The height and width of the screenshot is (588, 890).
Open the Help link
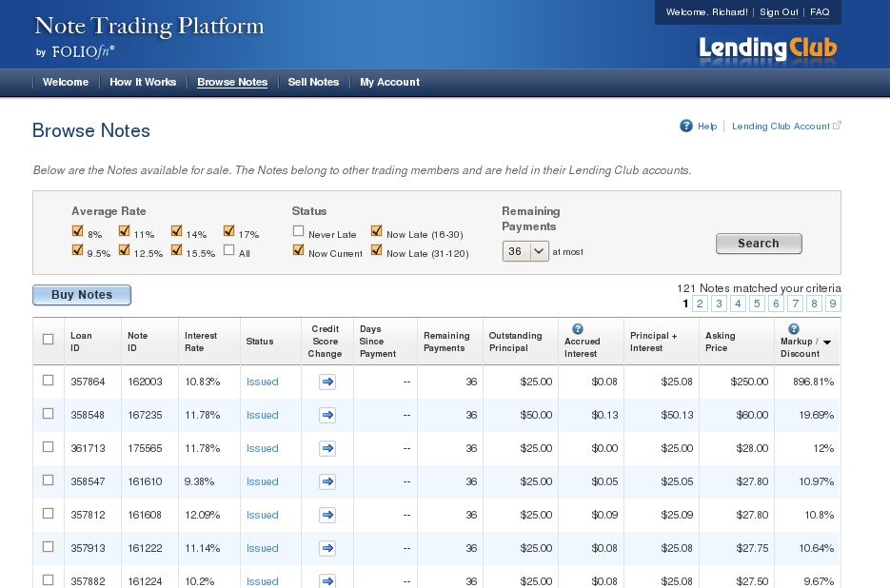(707, 126)
